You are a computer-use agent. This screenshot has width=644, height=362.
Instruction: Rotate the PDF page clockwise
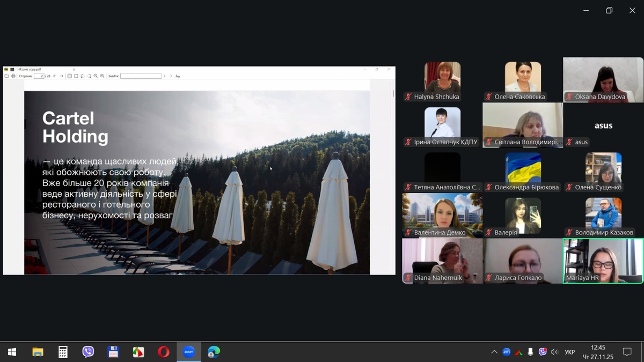click(89, 76)
